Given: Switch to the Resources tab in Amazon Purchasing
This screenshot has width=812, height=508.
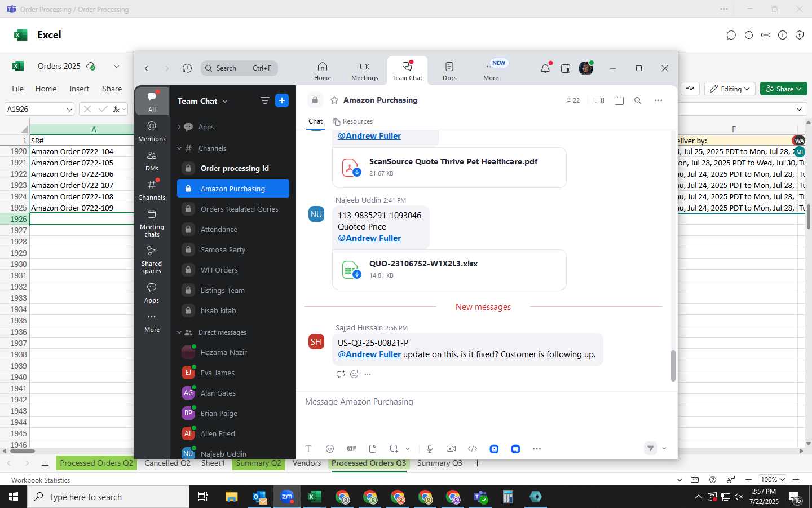Looking at the screenshot, I should tap(353, 121).
